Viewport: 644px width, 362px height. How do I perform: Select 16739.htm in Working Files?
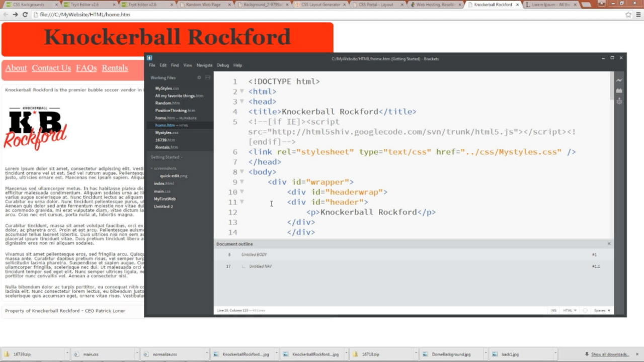(165, 140)
